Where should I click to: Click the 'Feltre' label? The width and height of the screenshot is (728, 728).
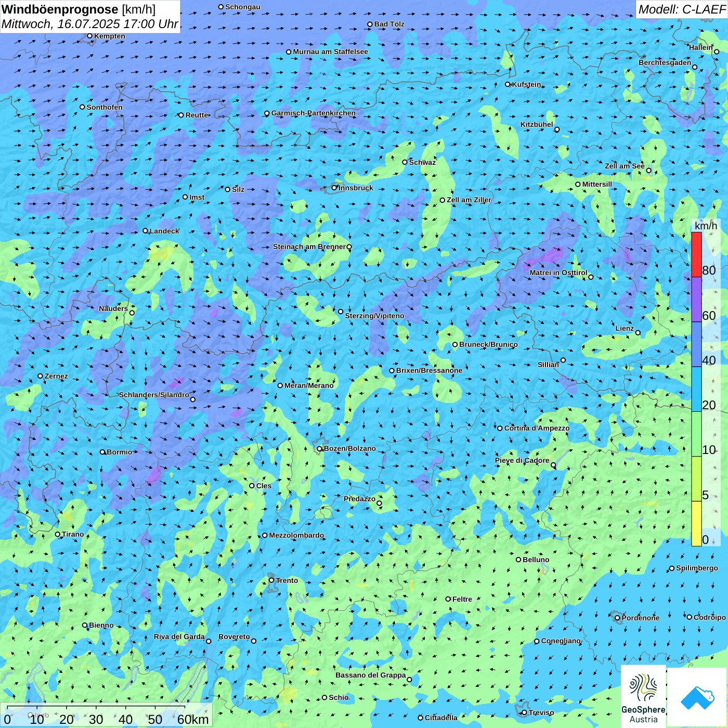[x=462, y=599]
